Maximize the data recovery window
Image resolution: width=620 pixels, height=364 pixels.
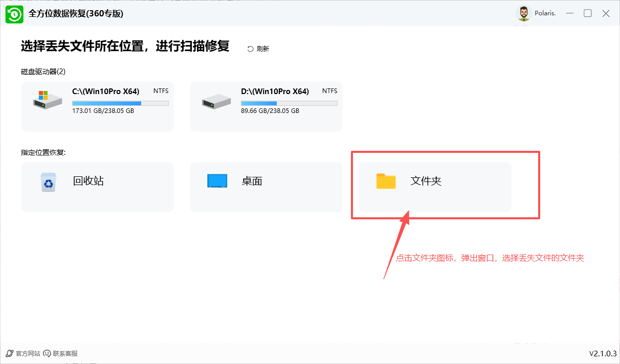pyautogui.click(x=588, y=14)
